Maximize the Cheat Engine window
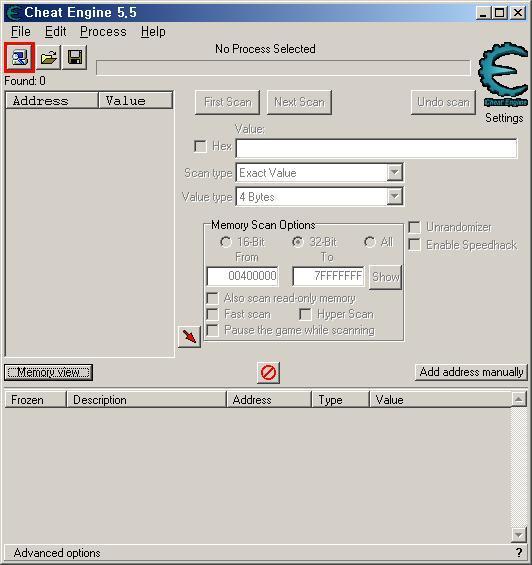 pyautogui.click(x=500, y=13)
